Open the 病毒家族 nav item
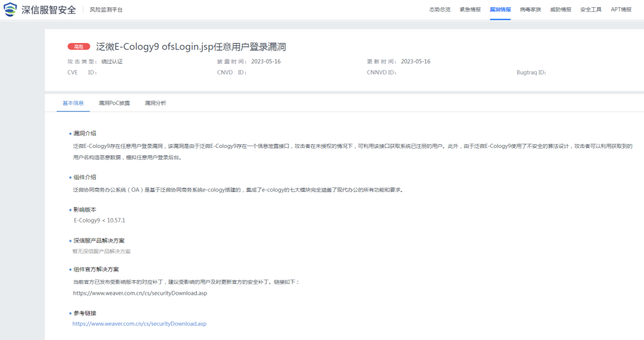This screenshot has height=340, width=644. tap(530, 10)
